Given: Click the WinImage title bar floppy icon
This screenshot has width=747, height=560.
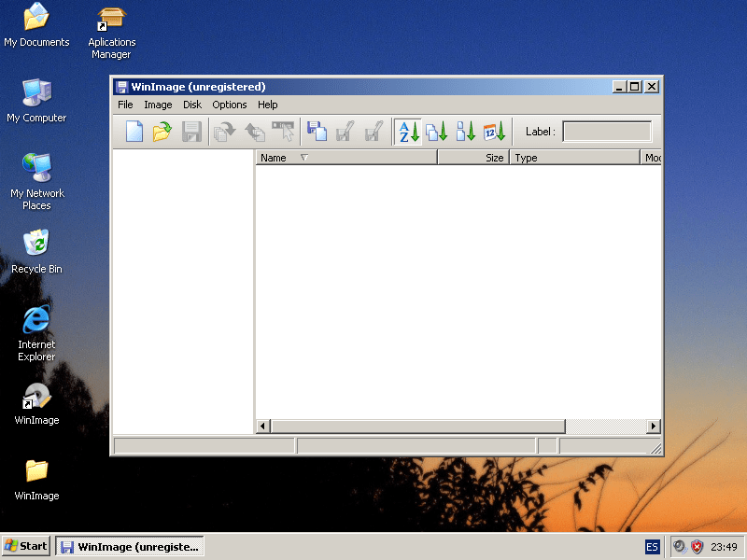Looking at the screenshot, I should coord(121,87).
